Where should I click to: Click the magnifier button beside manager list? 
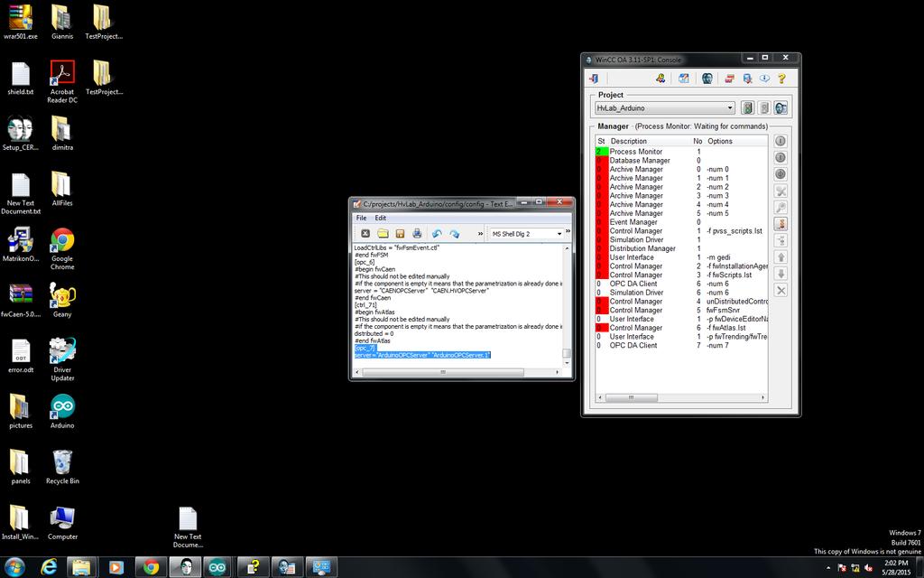click(x=781, y=208)
